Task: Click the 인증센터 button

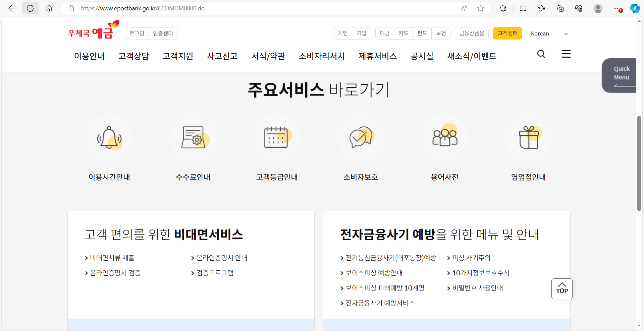Action: point(163,34)
